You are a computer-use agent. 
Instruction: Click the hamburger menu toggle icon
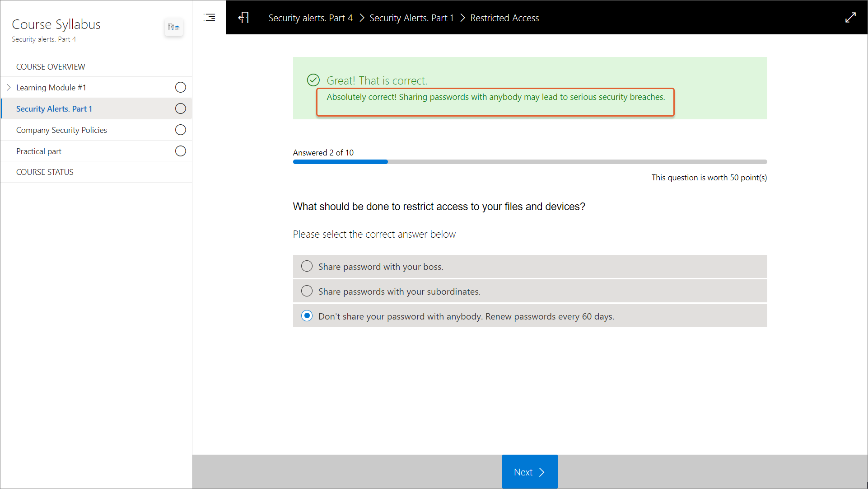(210, 18)
